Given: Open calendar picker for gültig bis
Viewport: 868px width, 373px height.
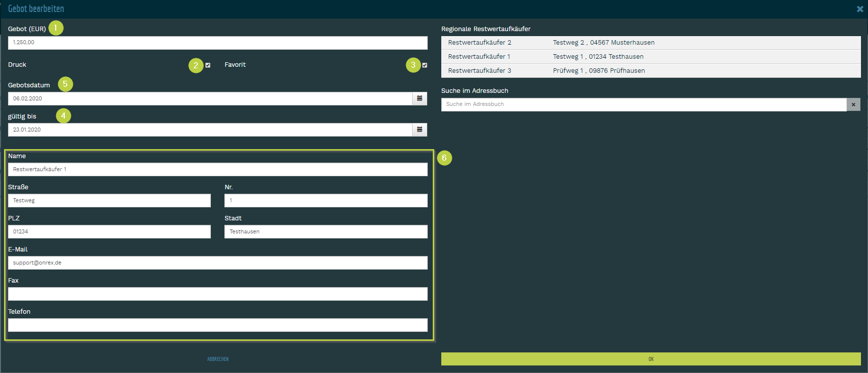Looking at the screenshot, I should click(420, 130).
